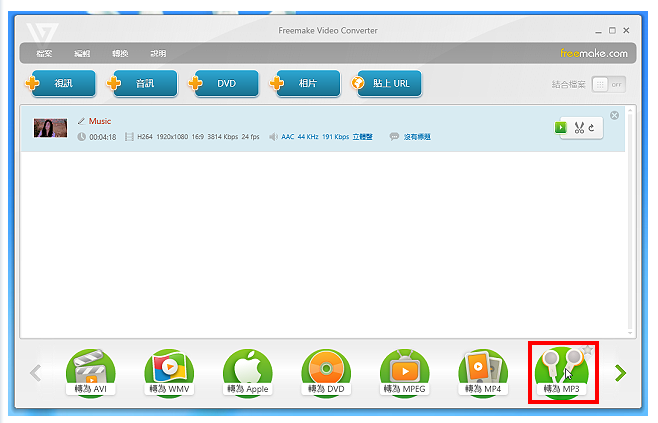Viewport: 658px width, 423px height.
Task: Open the 說明 (Help) menu
Action: click(x=158, y=53)
